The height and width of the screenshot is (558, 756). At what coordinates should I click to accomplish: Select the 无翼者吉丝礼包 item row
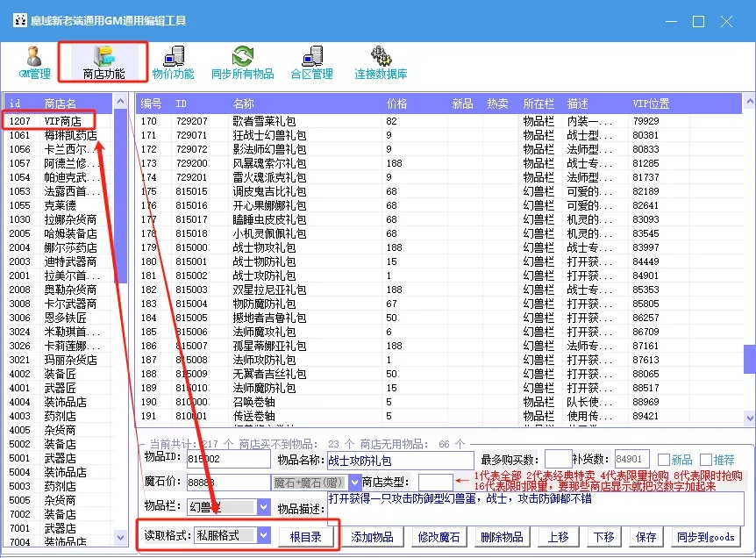click(x=439, y=374)
